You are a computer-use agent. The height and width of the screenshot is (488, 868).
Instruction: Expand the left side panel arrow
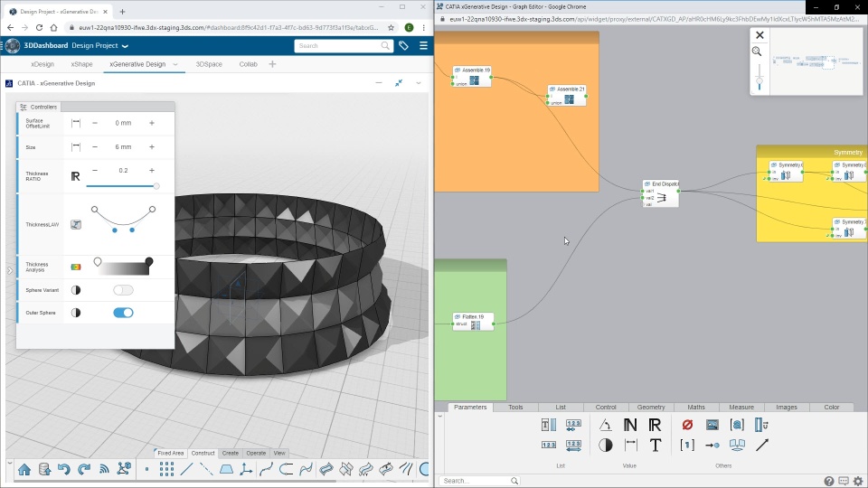click(9, 270)
